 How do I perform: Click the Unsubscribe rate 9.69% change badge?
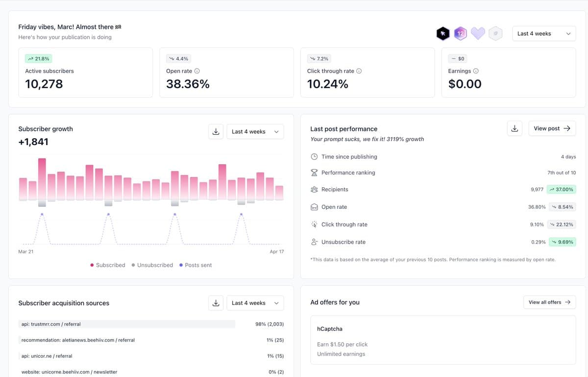[x=562, y=242]
